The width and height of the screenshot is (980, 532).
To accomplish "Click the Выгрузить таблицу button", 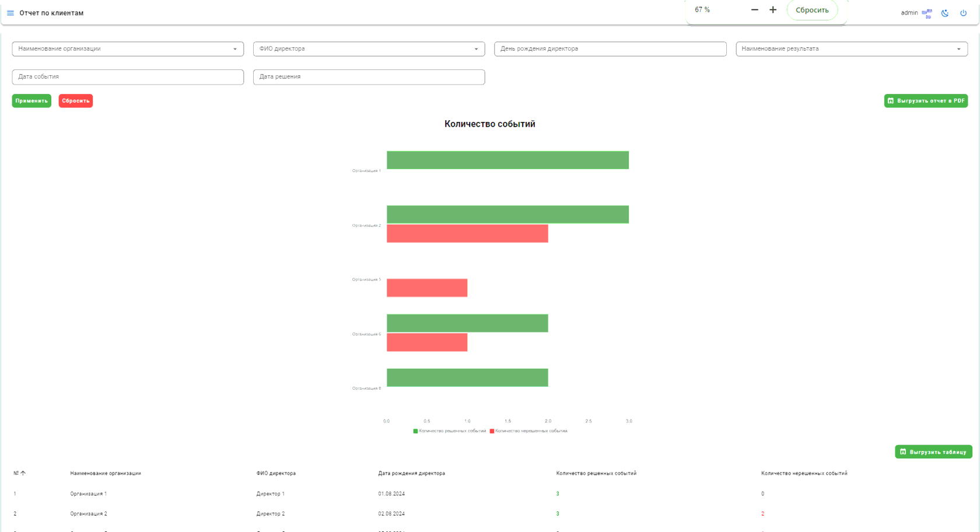I will pyautogui.click(x=933, y=452).
